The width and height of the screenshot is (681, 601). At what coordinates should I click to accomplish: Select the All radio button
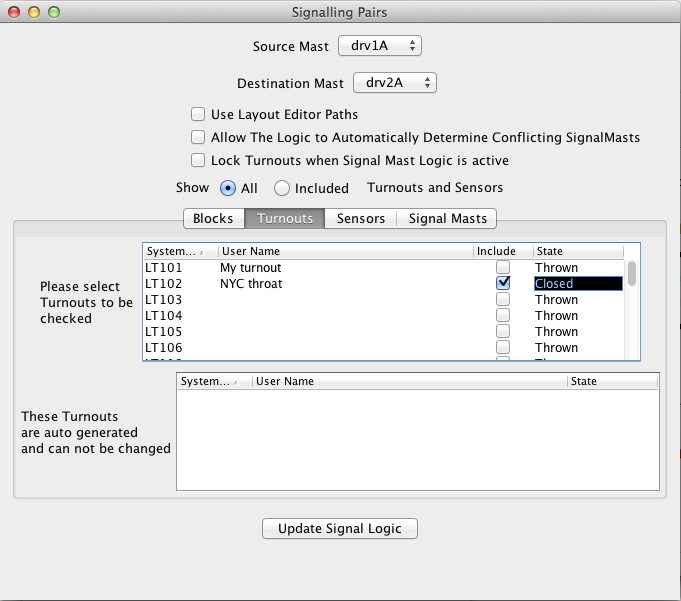tap(228, 188)
